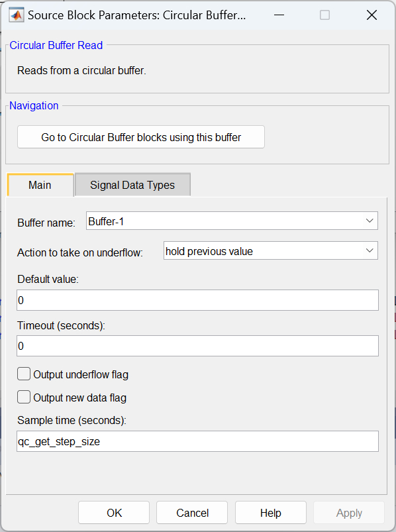Image resolution: width=396 pixels, height=532 pixels.
Task: Enable Output new data flag
Action: pos(23,398)
